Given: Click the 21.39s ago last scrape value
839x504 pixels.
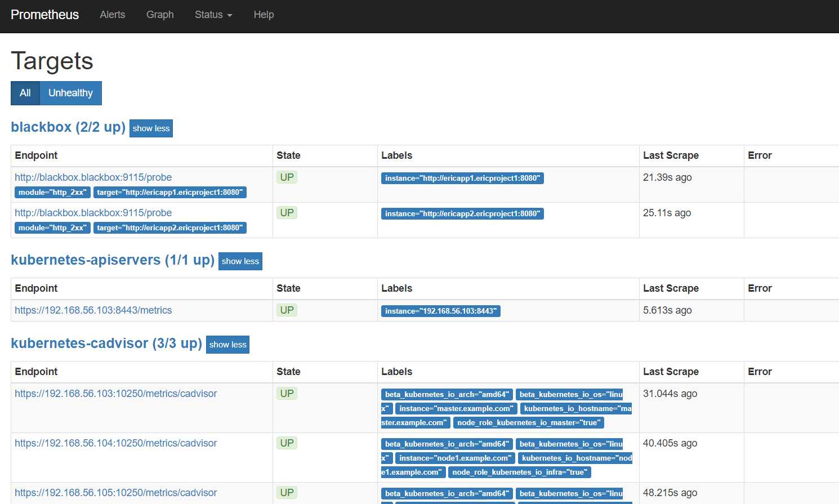Looking at the screenshot, I should tap(667, 177).
